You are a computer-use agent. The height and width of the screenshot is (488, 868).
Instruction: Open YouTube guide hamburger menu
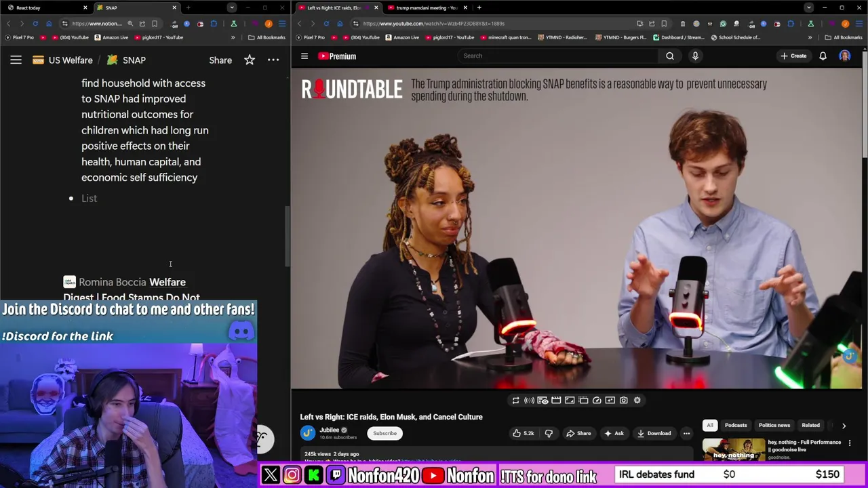click(x=304, y=56)
